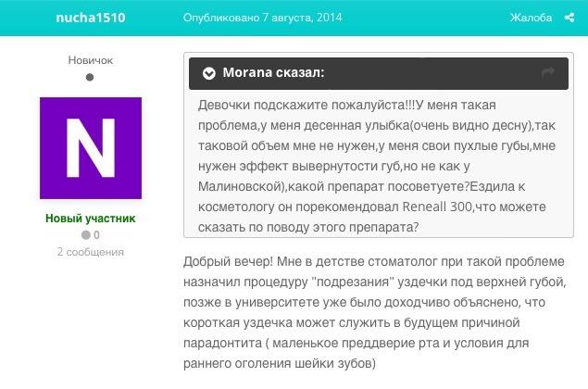Click the arrow icon to open quoted post
This screenshot has height=389, width=588.
click(547, 72)
